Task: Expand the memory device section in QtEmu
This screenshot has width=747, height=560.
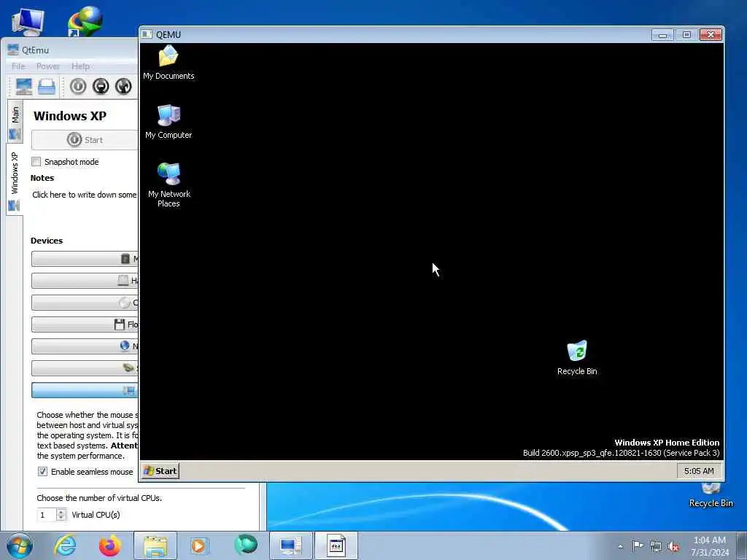Action: pos(85,259)
